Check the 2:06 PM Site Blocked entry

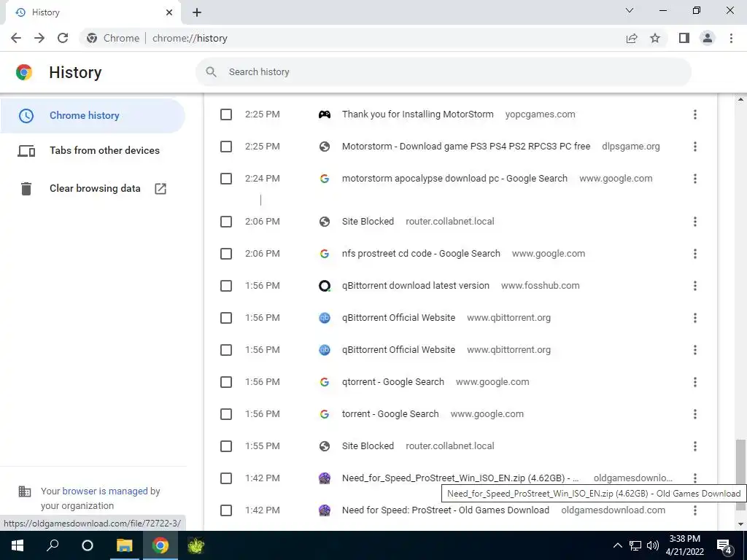pyautogui.click(x=226, y=222)
